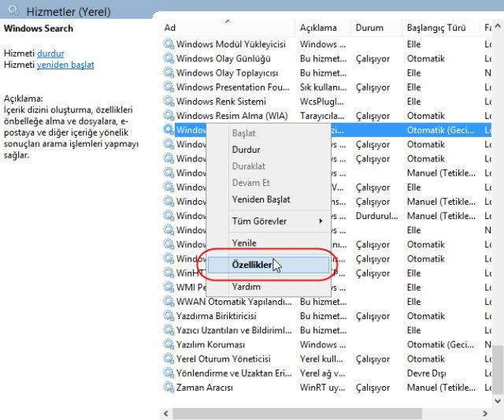Viewport: 504px width, 420px height.
Task: Select the Yazılım Koruması service
Action: pos(210,344)
